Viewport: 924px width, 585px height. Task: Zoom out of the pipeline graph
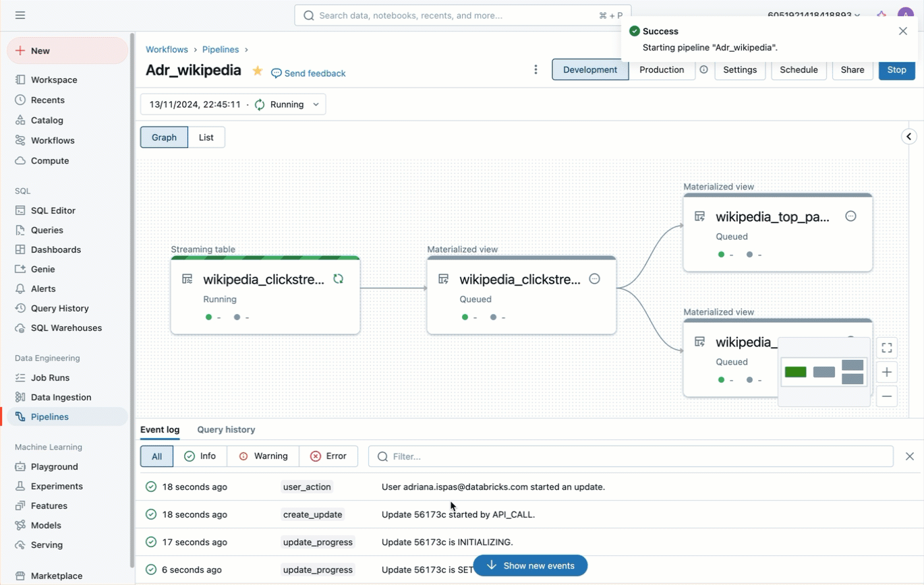[x=887, y=396]
